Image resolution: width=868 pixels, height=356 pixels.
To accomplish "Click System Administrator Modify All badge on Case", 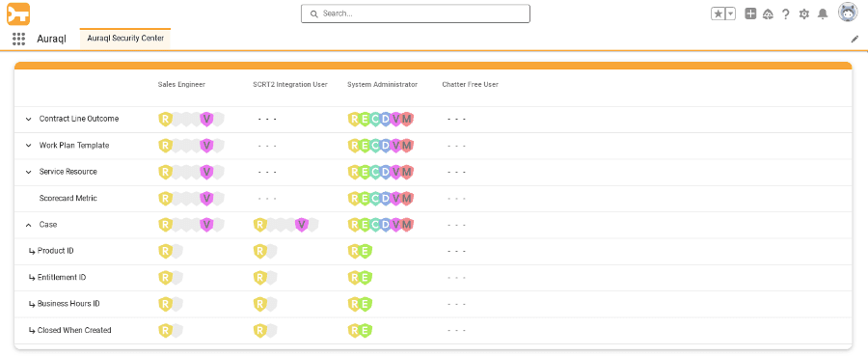I will (407, 225).
